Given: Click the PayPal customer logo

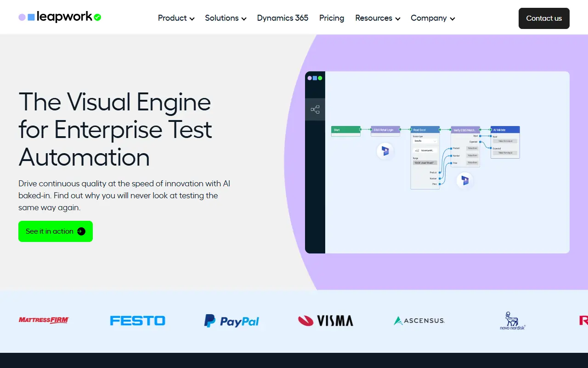Looking at the screenshot, I should point(232,321).
